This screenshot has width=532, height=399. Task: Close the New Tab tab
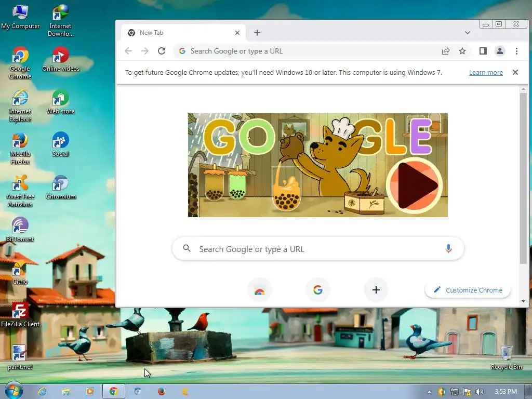(237, 33)
